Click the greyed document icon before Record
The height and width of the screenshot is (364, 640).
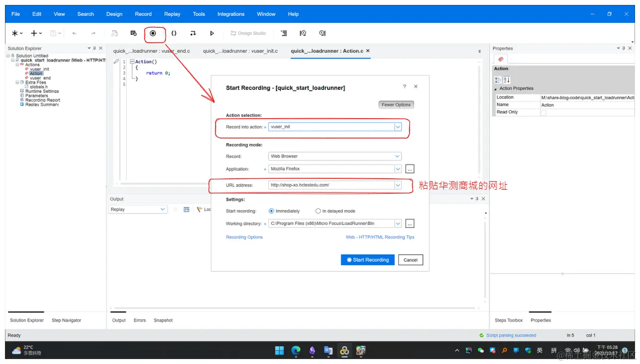click(114, 33)
